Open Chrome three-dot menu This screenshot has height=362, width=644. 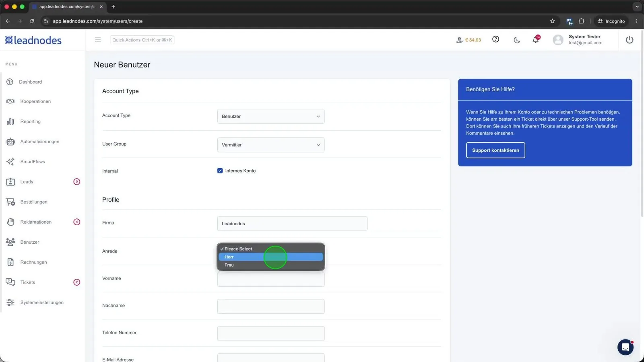(x=636, y=21)
